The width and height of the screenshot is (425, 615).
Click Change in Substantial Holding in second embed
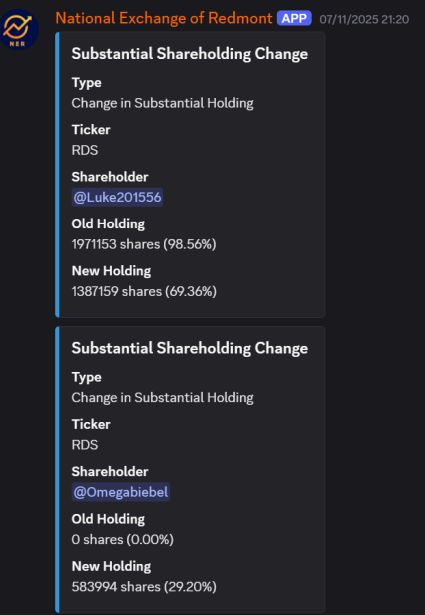coord(162,398)
